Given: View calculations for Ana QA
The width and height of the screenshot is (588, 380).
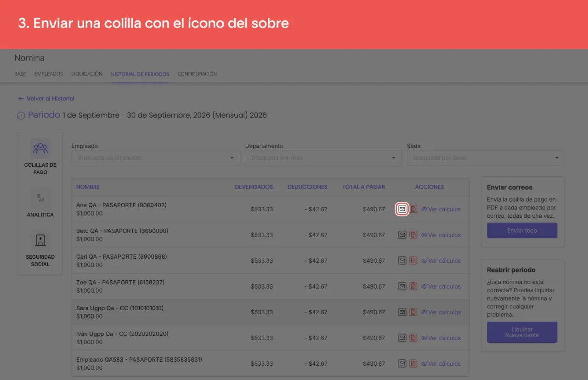Looking at the screenshot, I should (441, 209).
